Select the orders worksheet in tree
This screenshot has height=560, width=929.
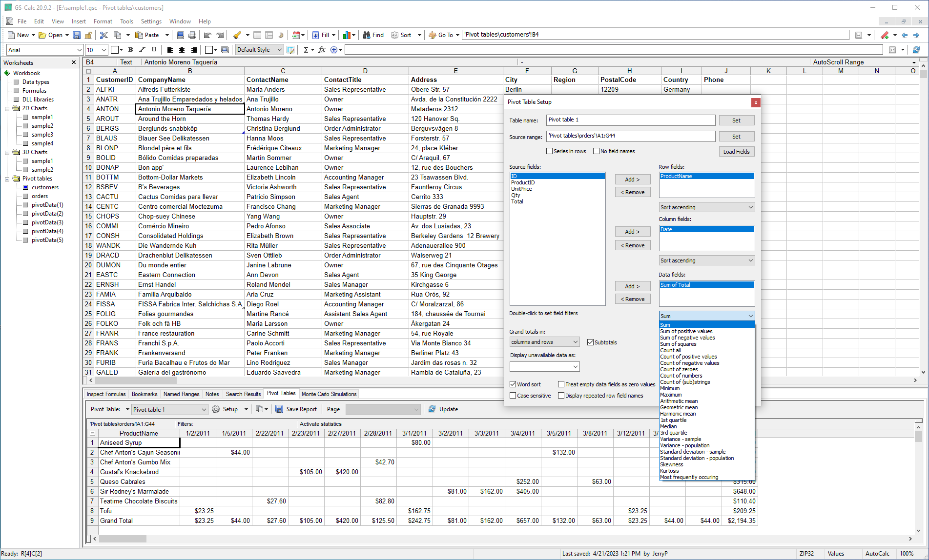tap(40, 196)
